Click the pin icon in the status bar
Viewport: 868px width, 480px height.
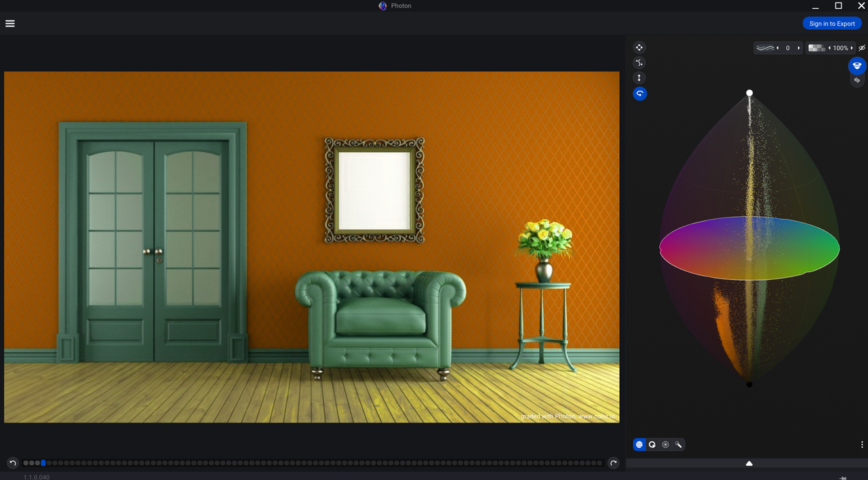(x=843, y=477)
